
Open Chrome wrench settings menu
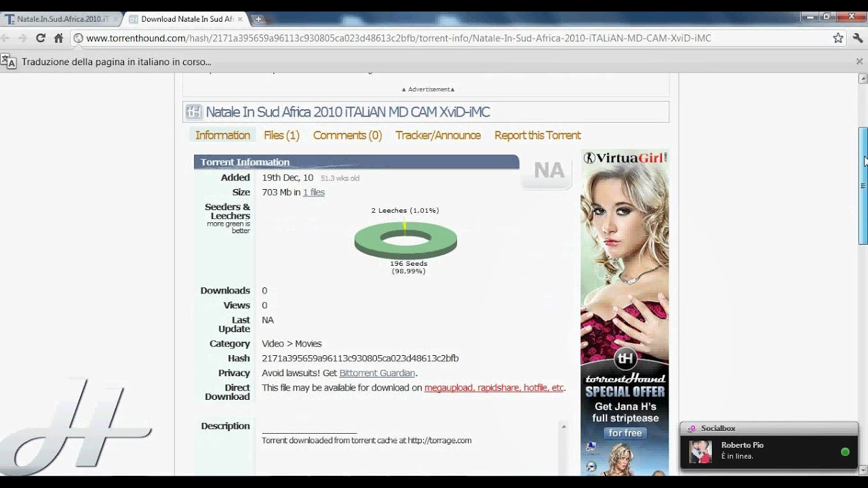858,38
